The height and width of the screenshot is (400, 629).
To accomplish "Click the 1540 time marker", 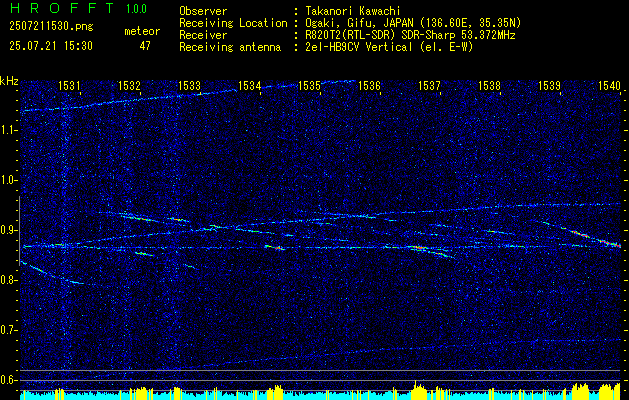I will [x=609, y=85].
